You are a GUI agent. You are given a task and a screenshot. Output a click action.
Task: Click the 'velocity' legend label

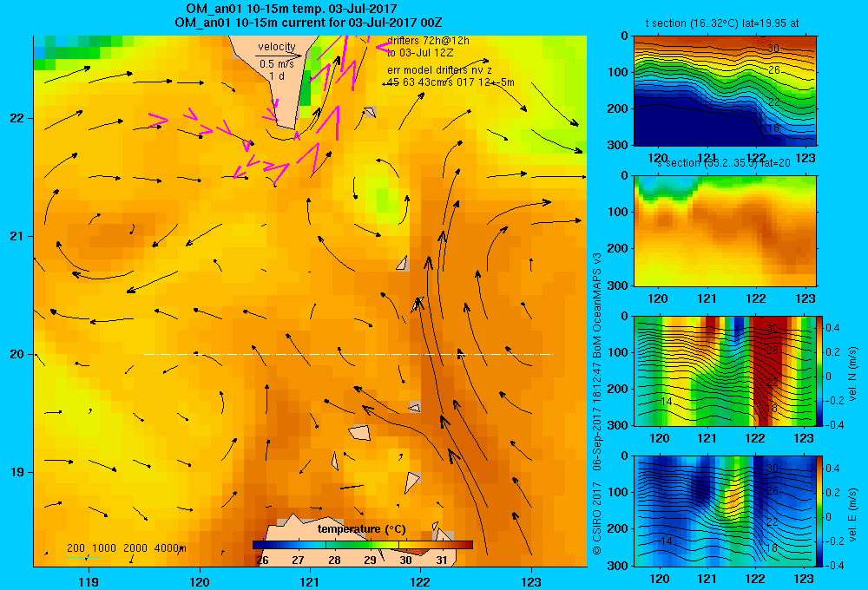tap(277, 47)
